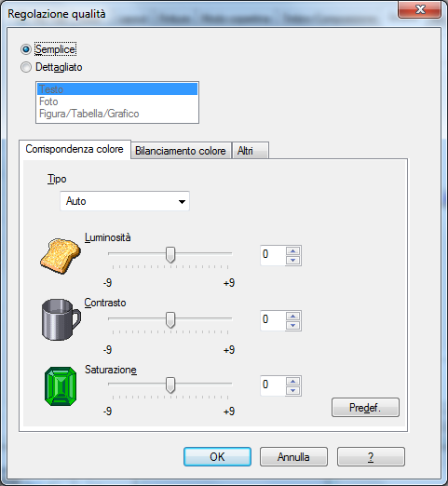Image resolution: width=448 pixels, height=486 pixels.
Task: Open the Tipo dropdown showing Auto
Action: [125, 201]
